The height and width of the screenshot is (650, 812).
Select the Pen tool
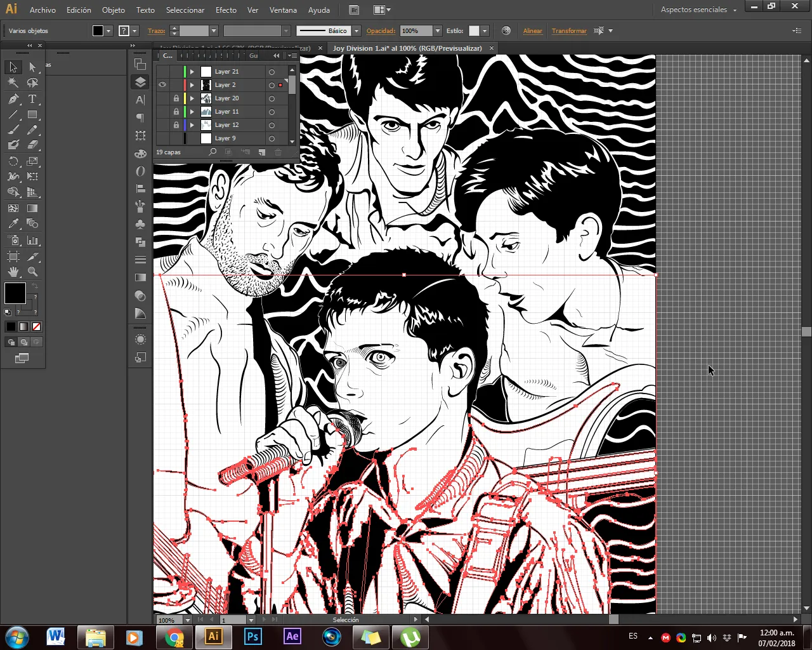pyautogui.click(x=13, y=99)
